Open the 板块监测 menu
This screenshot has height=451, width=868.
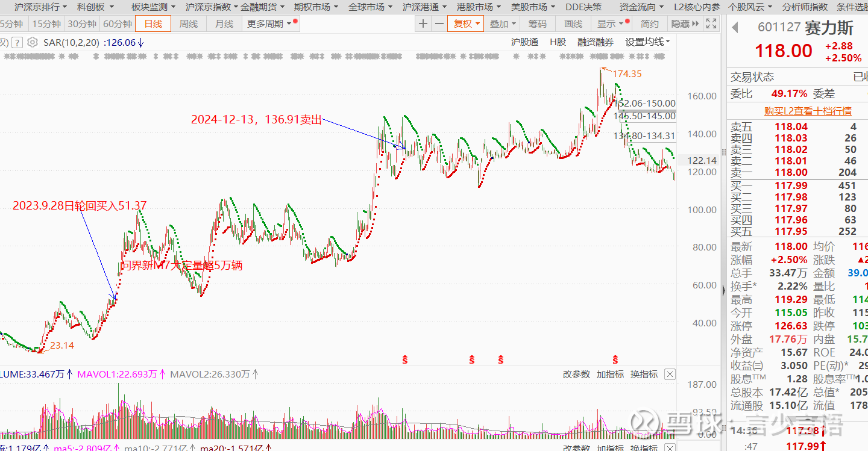click(153, 7)
